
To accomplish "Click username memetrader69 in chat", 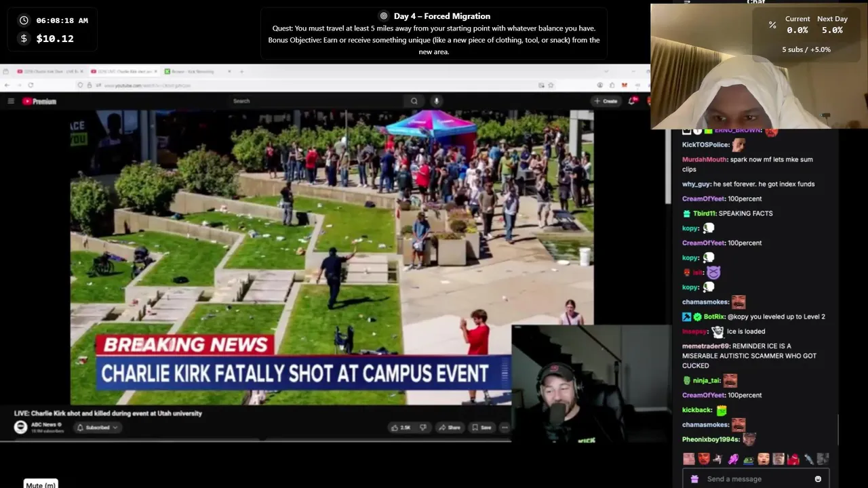I will click(706, 346).
